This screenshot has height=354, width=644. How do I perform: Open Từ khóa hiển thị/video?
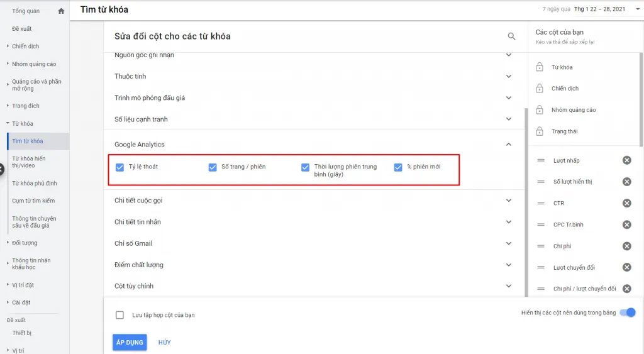point(29,162)
